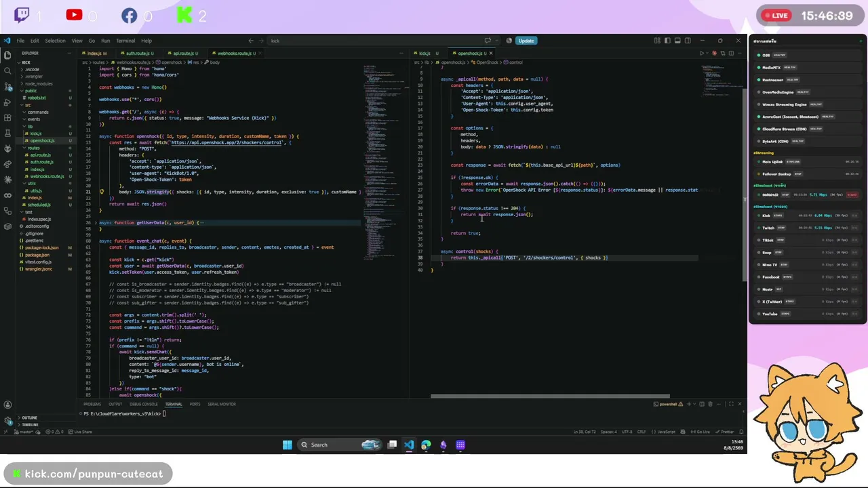Open openshock.js in the explorer tree

click(42, 141)
